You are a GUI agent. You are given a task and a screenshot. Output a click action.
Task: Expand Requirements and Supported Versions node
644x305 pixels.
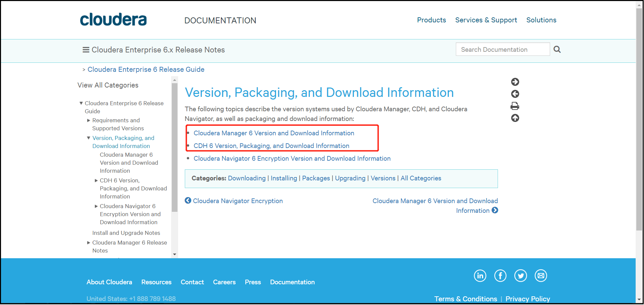(x=89, y=120)
